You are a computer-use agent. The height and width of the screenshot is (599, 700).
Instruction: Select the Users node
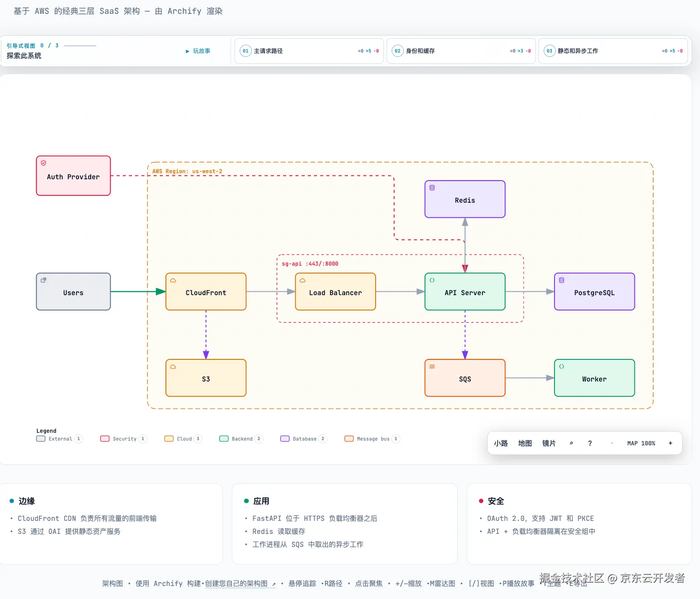click(73, 292)
